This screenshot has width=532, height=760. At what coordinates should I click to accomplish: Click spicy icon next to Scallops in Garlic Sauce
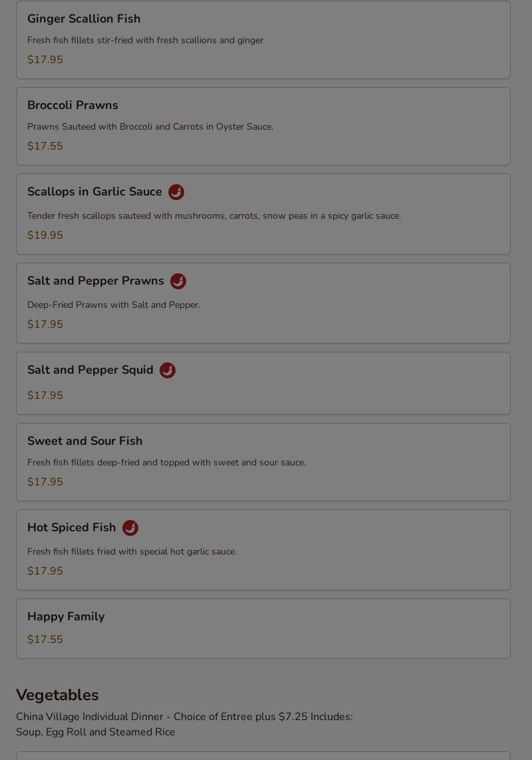pos(176,192)
